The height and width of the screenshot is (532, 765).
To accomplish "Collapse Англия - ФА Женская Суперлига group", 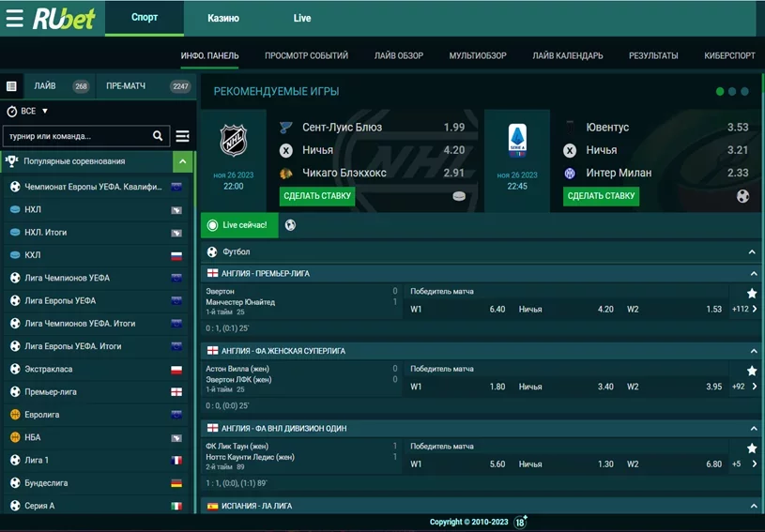I will point(754,351).
